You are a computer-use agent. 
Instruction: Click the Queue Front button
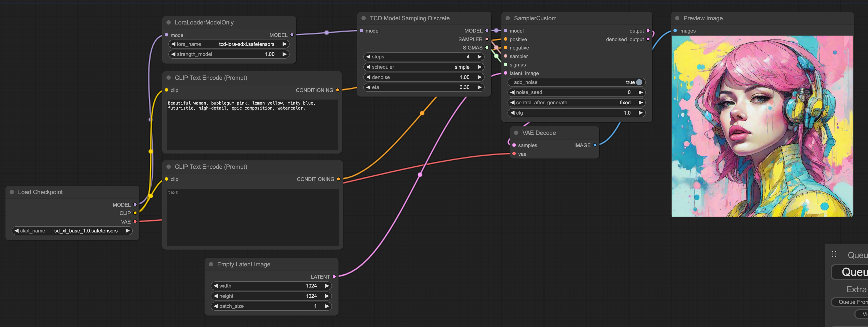tap(852, 302)
